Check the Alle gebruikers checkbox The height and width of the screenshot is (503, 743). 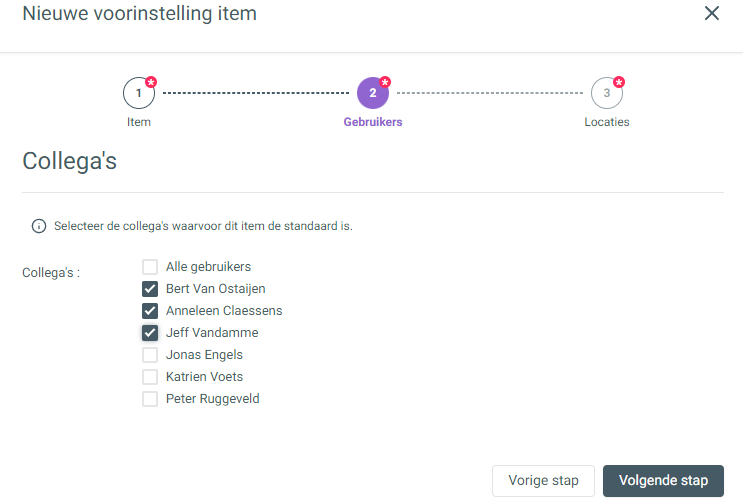pos(150,267)
